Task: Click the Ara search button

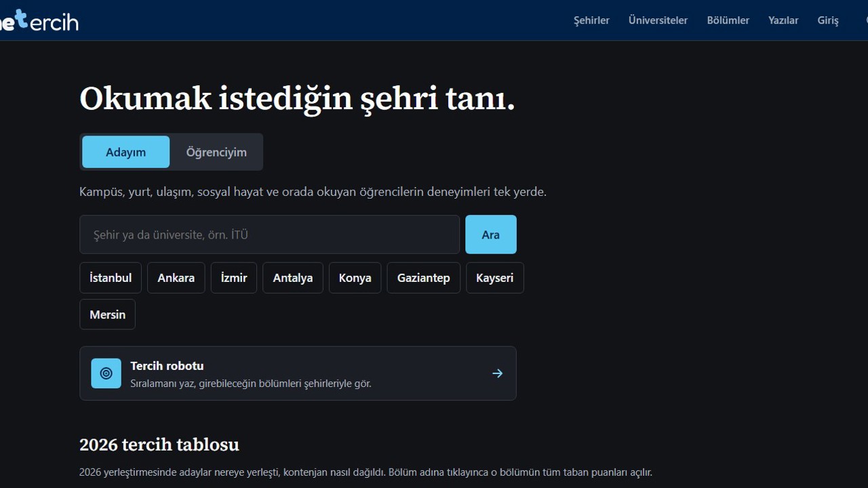Action: pos(491,235)
